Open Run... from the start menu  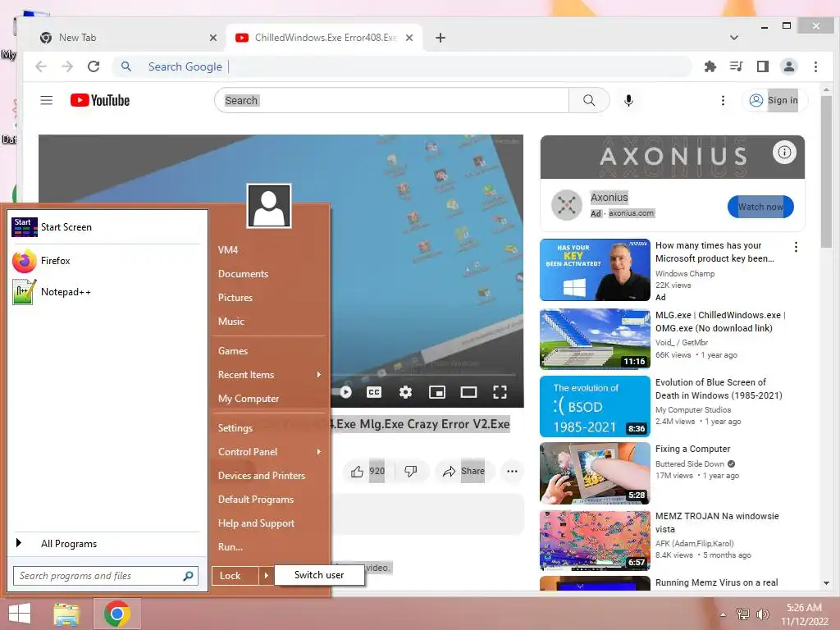click(x=269, y=547)
